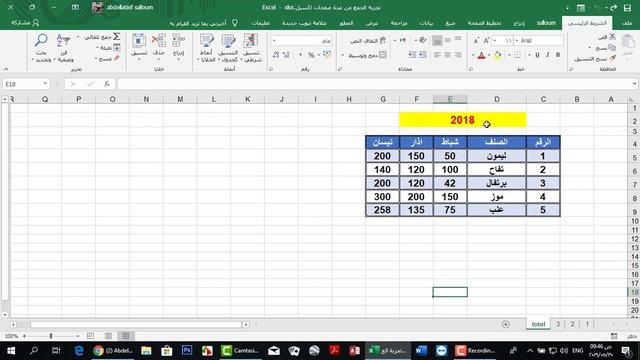Click the Fill down icon
Screen dimensions: 640x360
116,48
